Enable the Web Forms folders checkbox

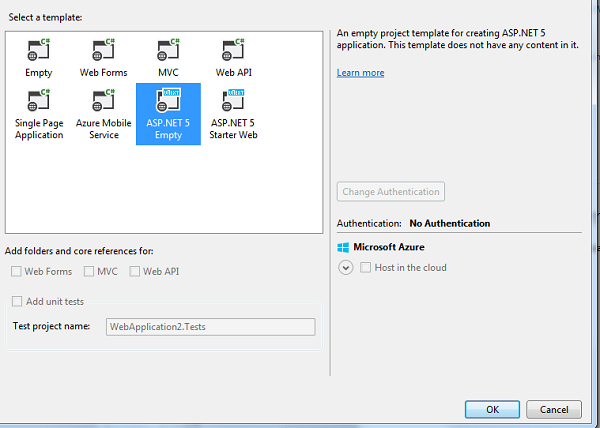coord(16,271)
